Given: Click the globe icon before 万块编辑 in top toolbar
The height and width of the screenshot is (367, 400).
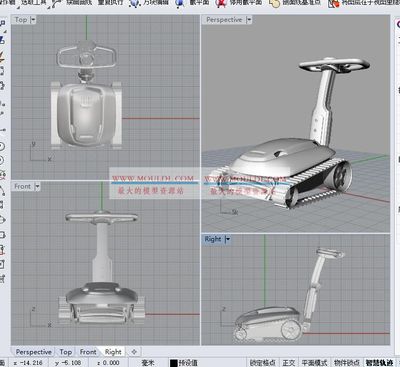Looking at the screenshot, I should click(x=134, y=4).
